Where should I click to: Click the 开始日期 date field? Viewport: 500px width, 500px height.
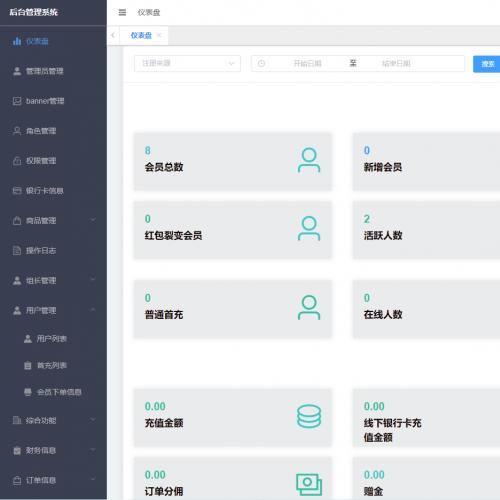click(307, 63)
